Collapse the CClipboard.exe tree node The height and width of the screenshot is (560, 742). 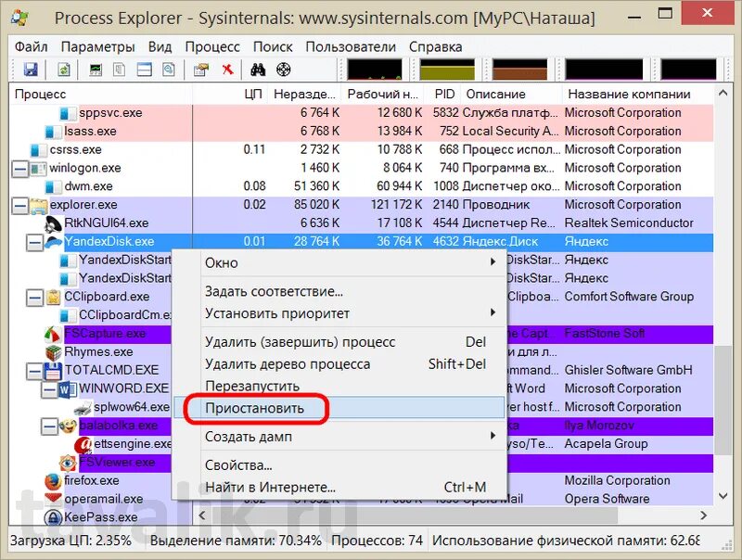point(34,298)
